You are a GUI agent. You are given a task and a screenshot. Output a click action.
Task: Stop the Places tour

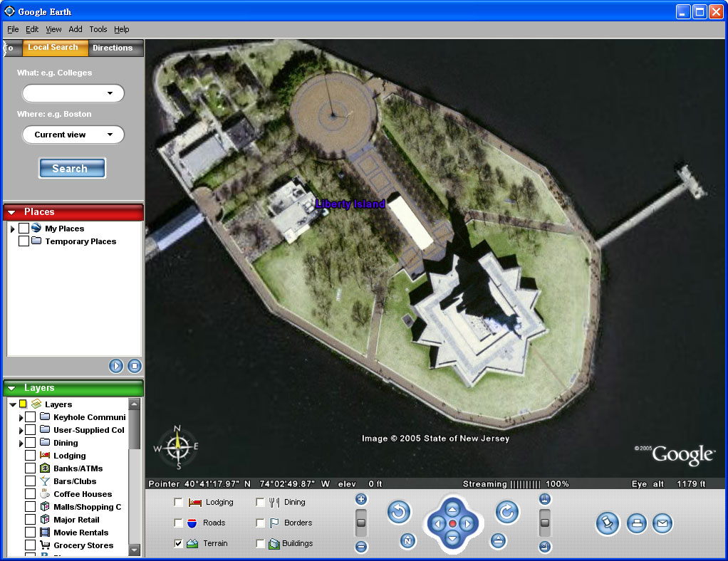135,366
